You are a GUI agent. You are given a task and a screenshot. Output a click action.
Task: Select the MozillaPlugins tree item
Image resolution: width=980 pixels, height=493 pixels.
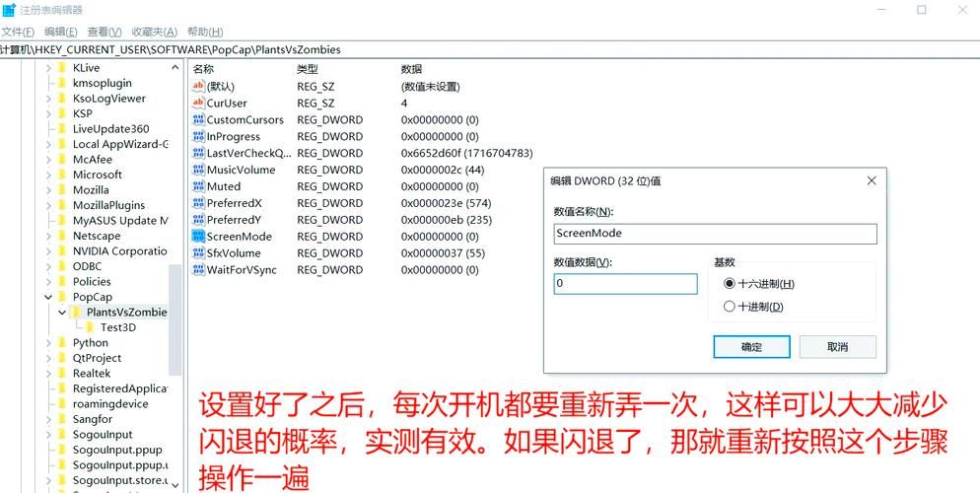[108, 205]
